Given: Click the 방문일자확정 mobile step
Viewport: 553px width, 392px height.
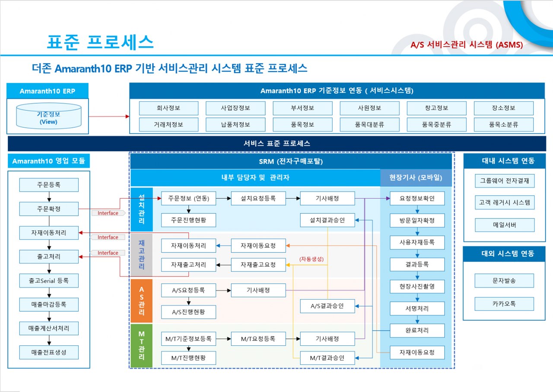Looking at the screenshot, I should (417, 220).
